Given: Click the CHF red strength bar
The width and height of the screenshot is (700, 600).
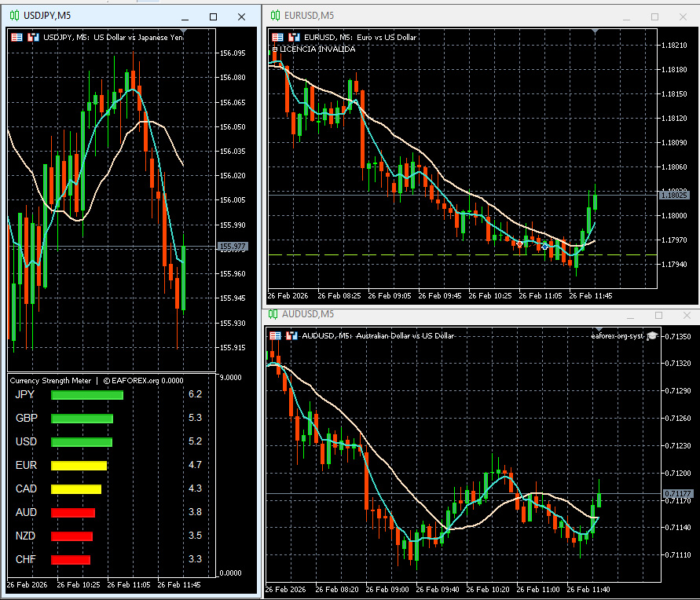Looking at the screenshot, I should pyautogui.click(x=71, y=560).
